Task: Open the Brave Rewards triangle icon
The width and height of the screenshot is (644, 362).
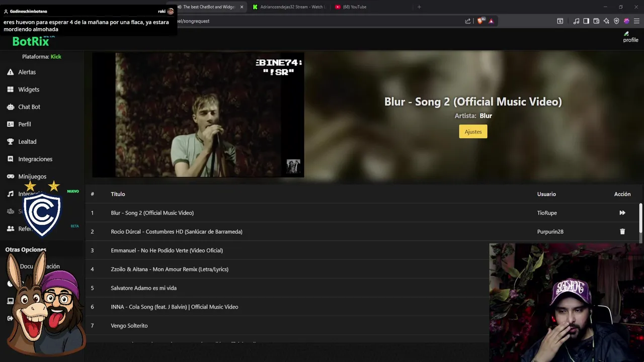Action: (491, 21)
